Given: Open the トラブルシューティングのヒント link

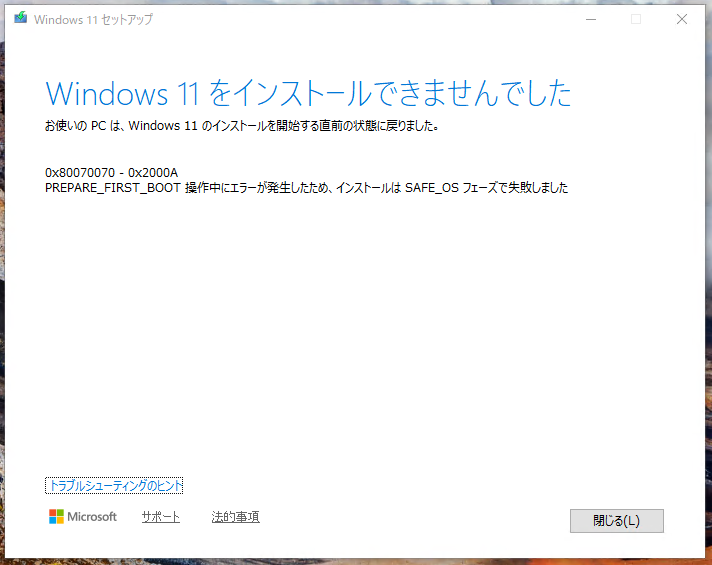Looking at the screenshot, I should [114, 486].
